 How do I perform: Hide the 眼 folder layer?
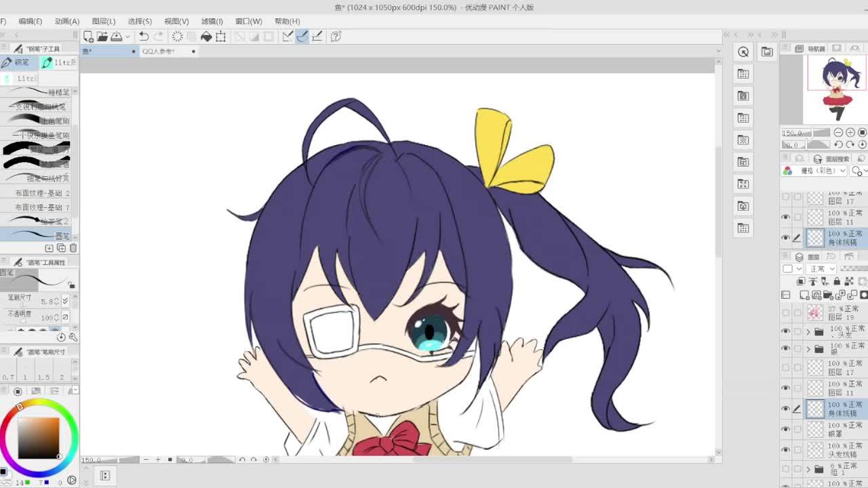click(x=786, y=349)
